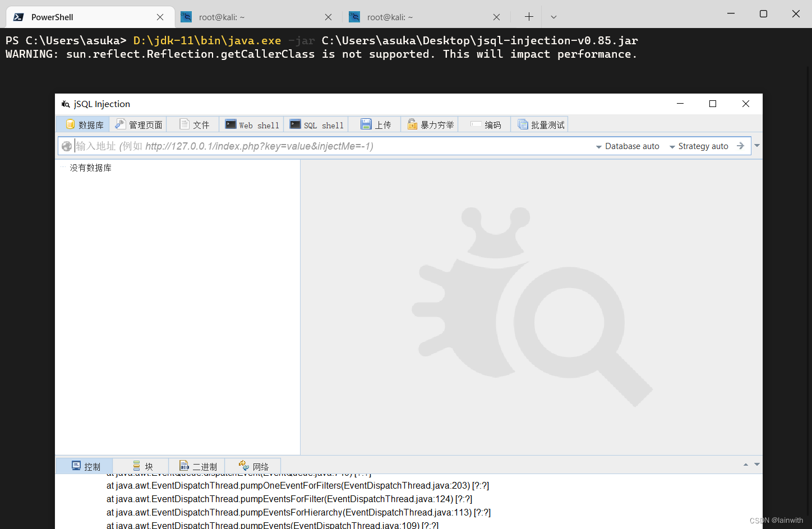Click the document icon beside 文件

184,124
